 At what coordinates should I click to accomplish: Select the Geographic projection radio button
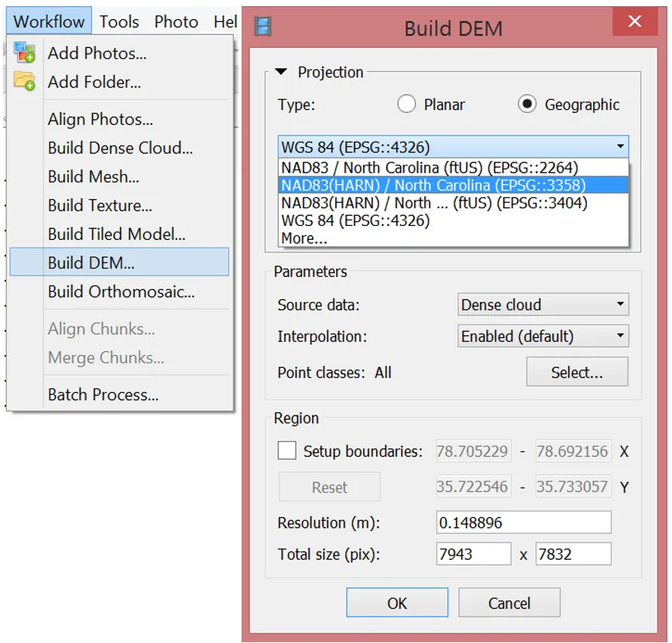(x=527, y=104)
